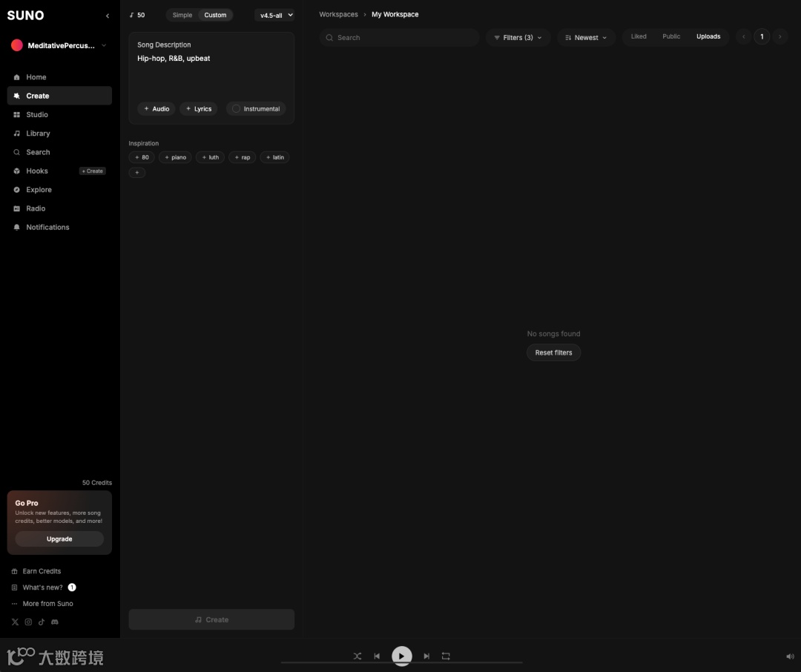The height and width of the screenshot is (672, 801).
Task: Switch to Custom mode
Action: click(x=215, y=15)
